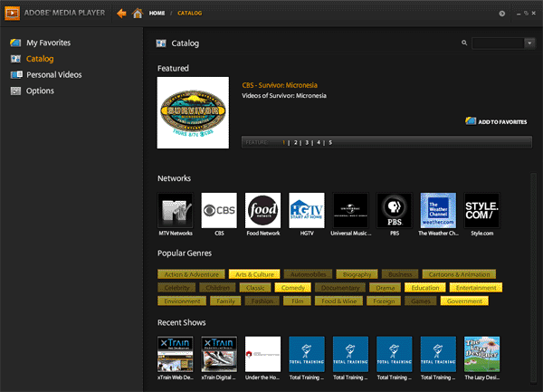Open the Style.com network logo
Screen dimensions: 543x392
tap(482, 211)
